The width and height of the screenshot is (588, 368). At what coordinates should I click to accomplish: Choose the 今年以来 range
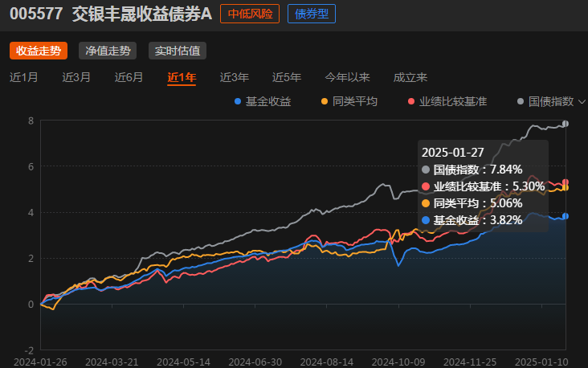click(347, 77)
